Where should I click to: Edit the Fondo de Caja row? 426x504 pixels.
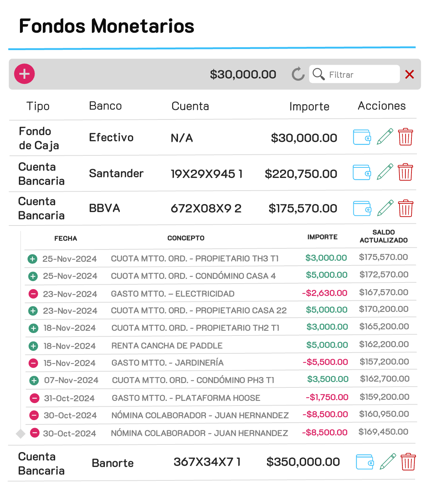point(385,137)
